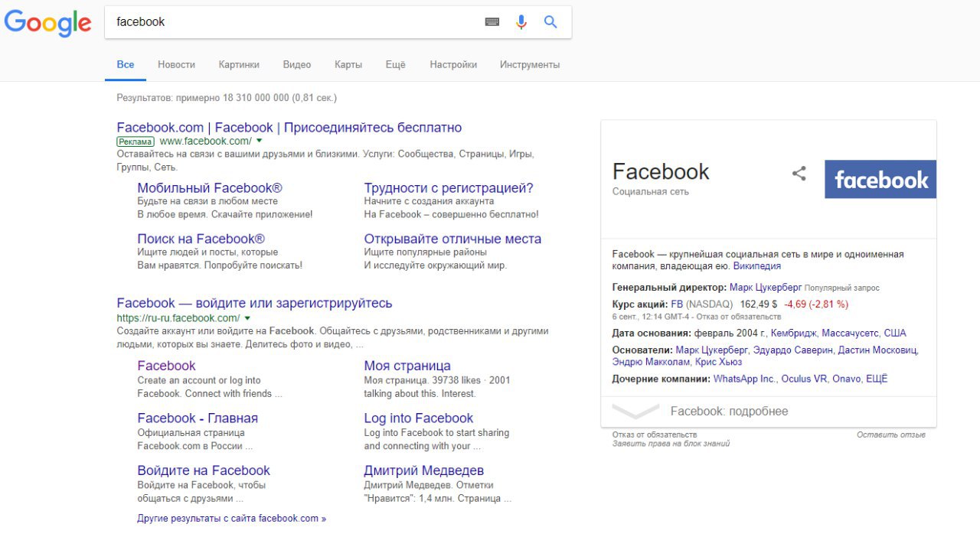
Task: Switch to Видео tab
Action: 297,65
